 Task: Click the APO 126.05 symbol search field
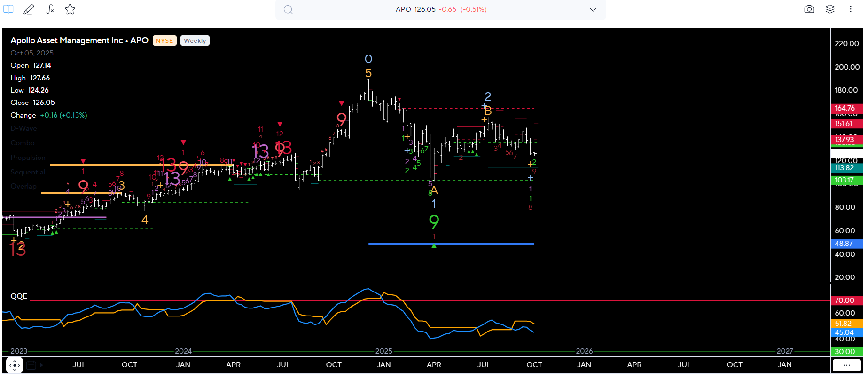[440, 9]
